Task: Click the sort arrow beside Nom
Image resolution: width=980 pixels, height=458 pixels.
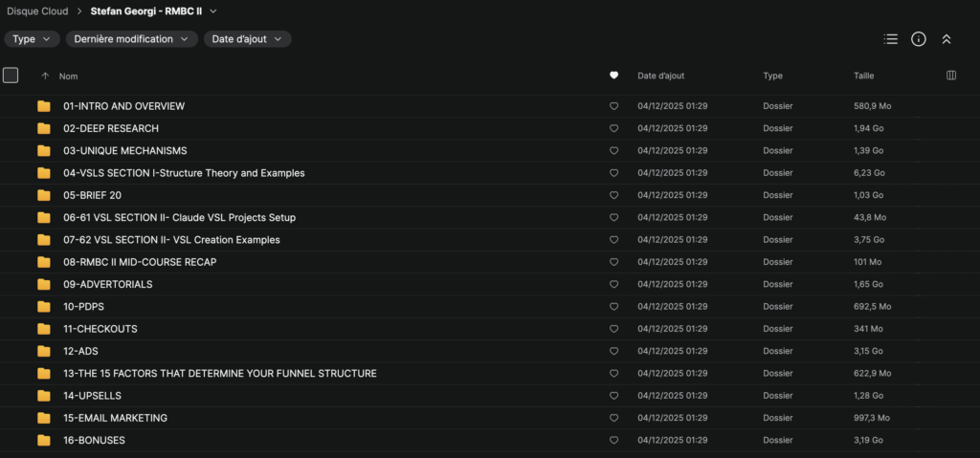Action: pyautogui.click(x=44, y=76)
